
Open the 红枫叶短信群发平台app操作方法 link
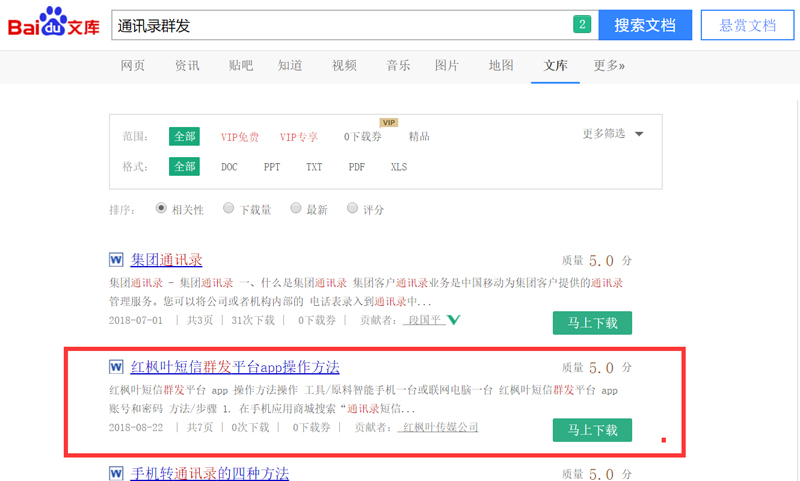(235, 367)
